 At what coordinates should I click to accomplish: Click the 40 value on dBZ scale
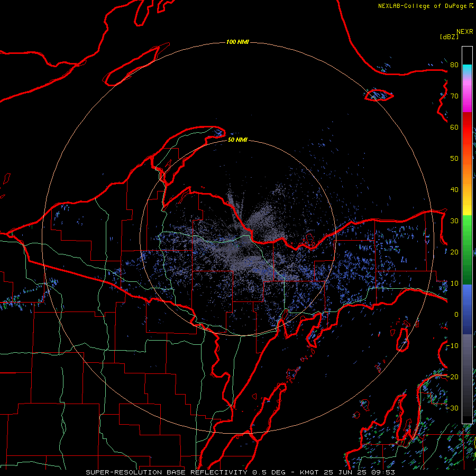tap(454, 190)
